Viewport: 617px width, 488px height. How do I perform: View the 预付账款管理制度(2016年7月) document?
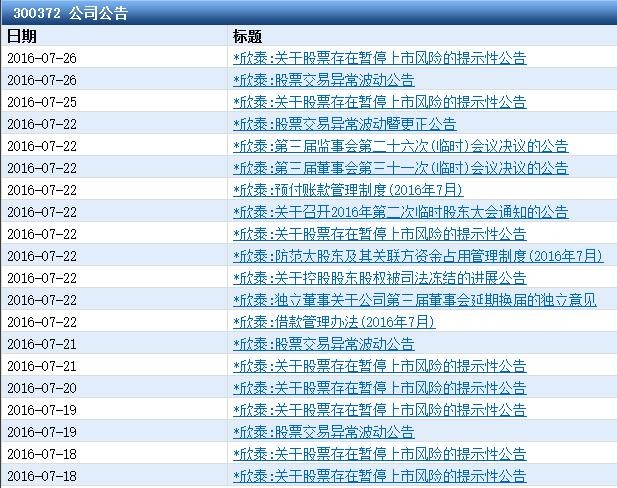pos(348,190)
